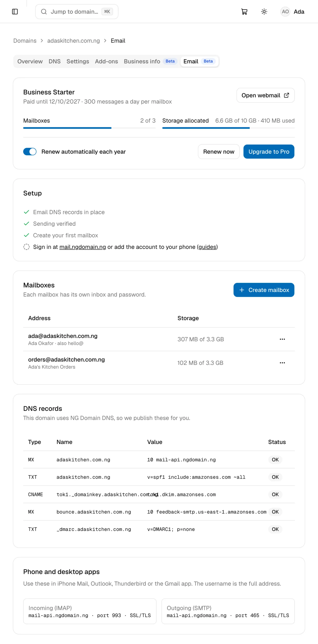Switch theme with the sun icon
This screenshot has width=318, height=644.
pos(264,11)
